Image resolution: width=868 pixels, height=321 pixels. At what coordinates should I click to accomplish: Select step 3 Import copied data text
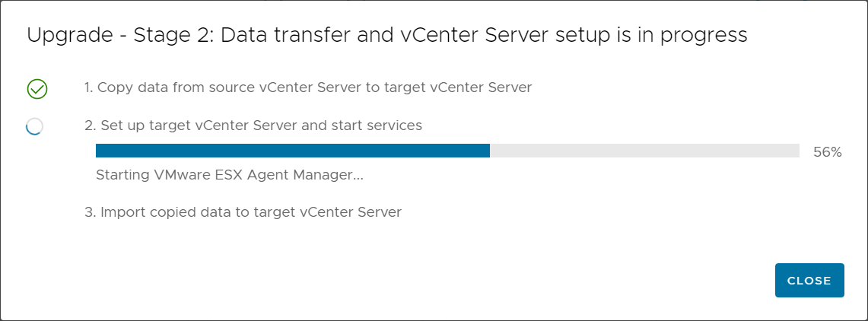click(x=243, y=212)
